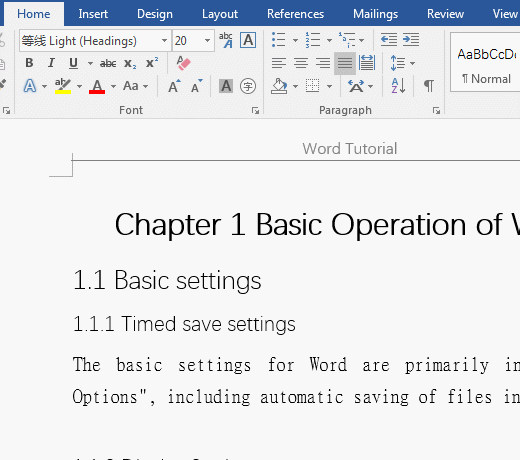The width and height of the screenshot is (520, 460).
Task: Launch the Font dialog box
Action: [255, 110]
